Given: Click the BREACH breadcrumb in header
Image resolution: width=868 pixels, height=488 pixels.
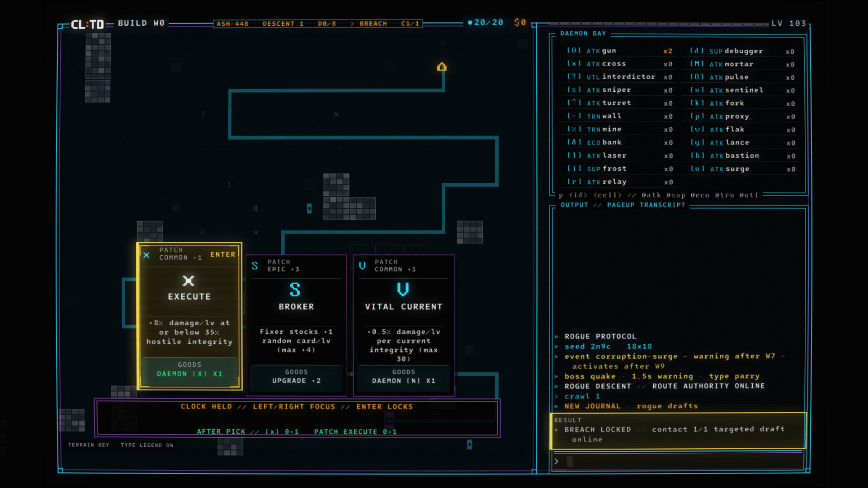Looking at the screenshot, I should (x=373, y=23).
